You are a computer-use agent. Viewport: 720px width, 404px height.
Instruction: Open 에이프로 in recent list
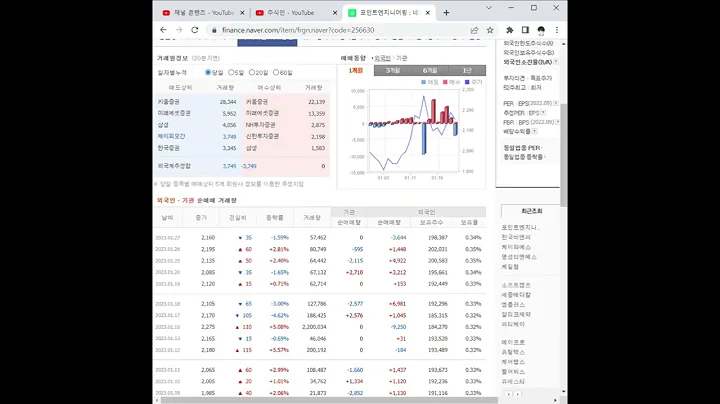coord(513,342)
